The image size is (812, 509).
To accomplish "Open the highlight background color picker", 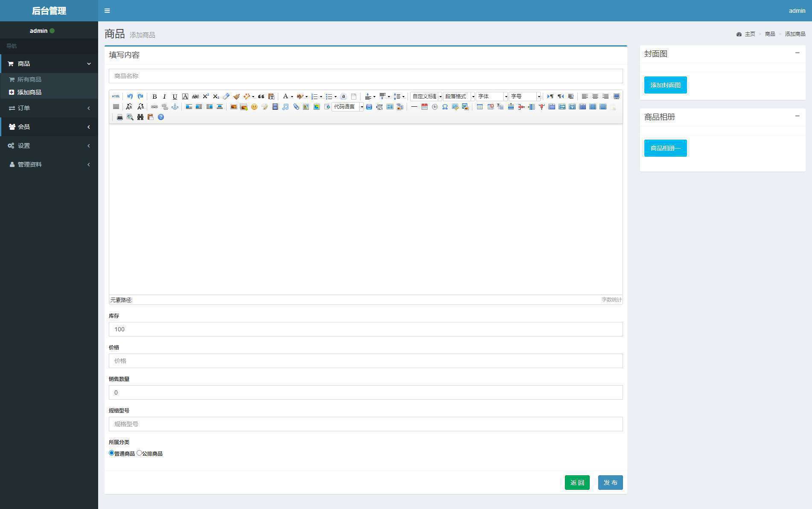I will [x=300, y=97].
